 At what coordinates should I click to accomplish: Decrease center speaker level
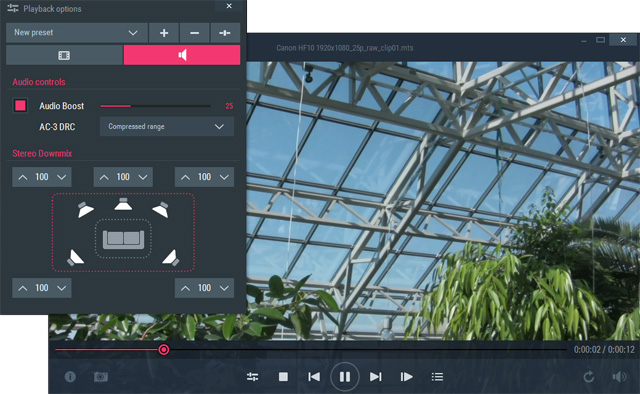[x=143, y=177]
